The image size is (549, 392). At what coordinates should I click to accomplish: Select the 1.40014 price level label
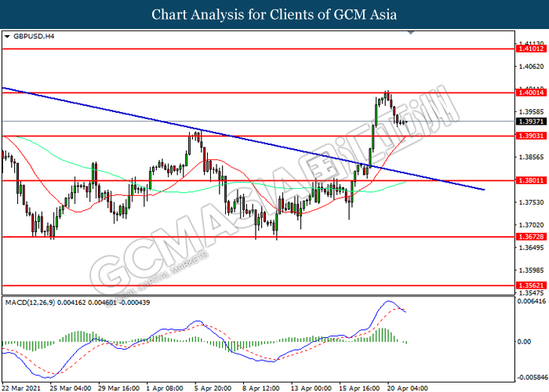[x=531, y=93]
